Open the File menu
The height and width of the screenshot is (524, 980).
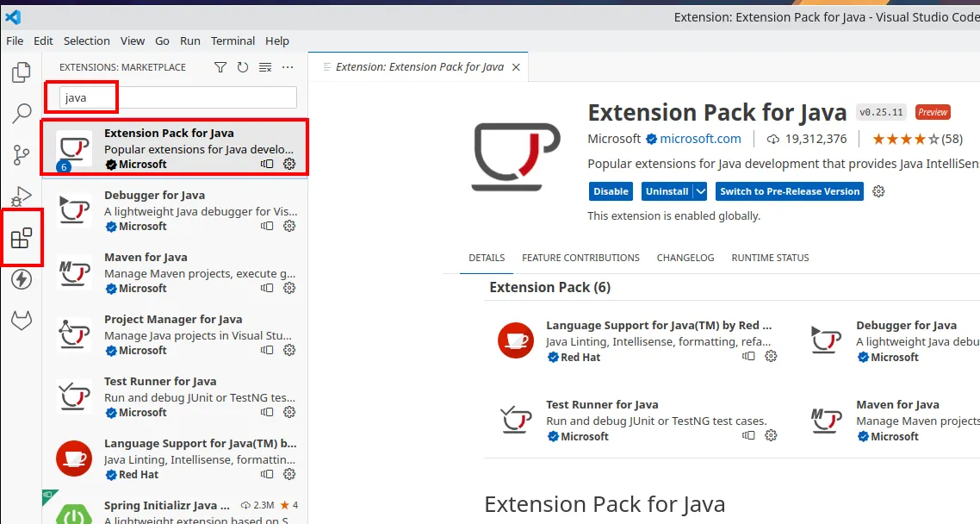click(15, 41)
